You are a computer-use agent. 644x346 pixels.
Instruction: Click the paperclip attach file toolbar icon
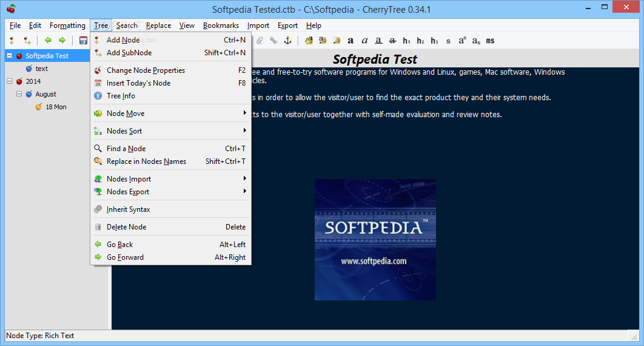(260, 40)
